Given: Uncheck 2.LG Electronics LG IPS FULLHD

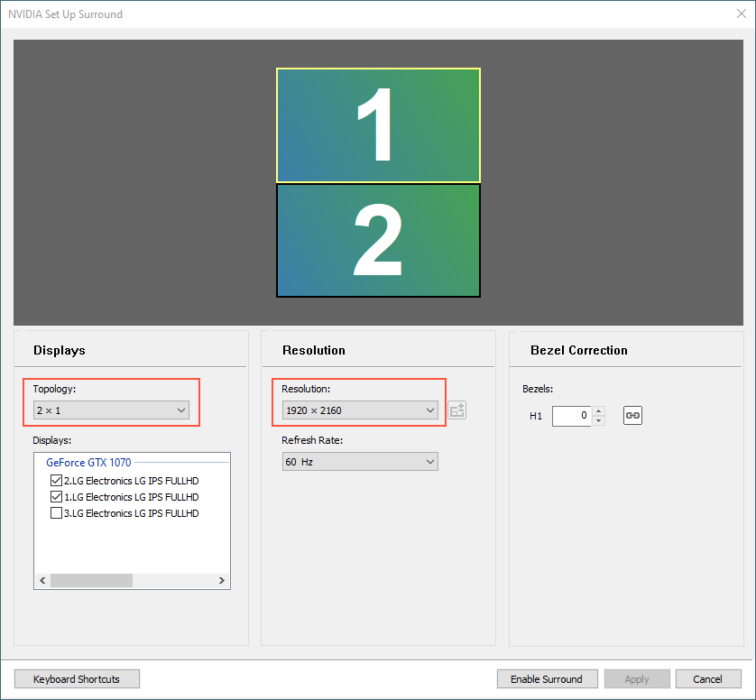Looking at the screenshot, I should pyautogui.click(x=57, y=481).
